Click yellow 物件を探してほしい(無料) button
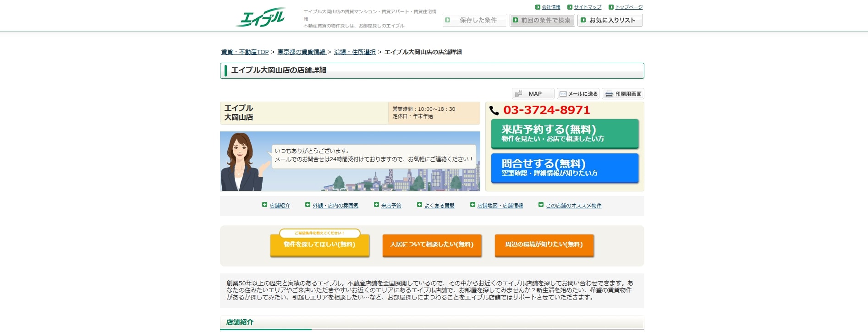 319,245
